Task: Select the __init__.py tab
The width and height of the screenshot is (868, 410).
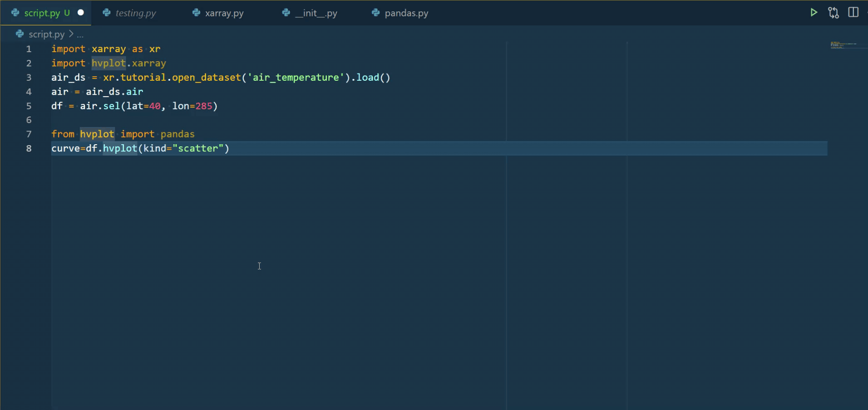Action: pyautogui.click(x=316, y=13)
